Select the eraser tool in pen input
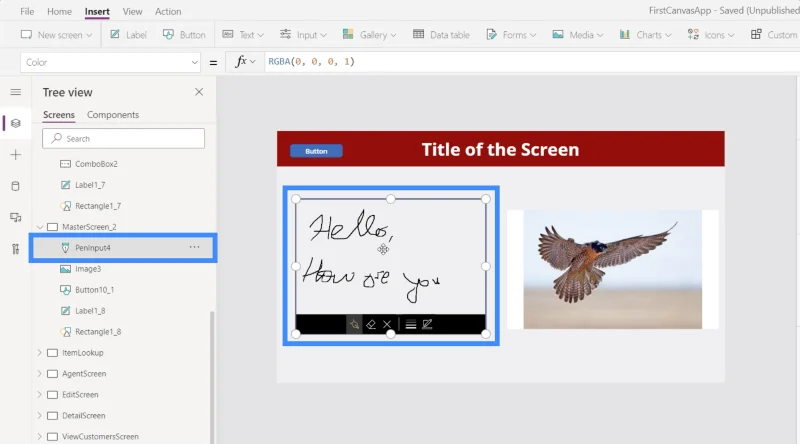The image size is (800, 444). click(x=371, y=324)
